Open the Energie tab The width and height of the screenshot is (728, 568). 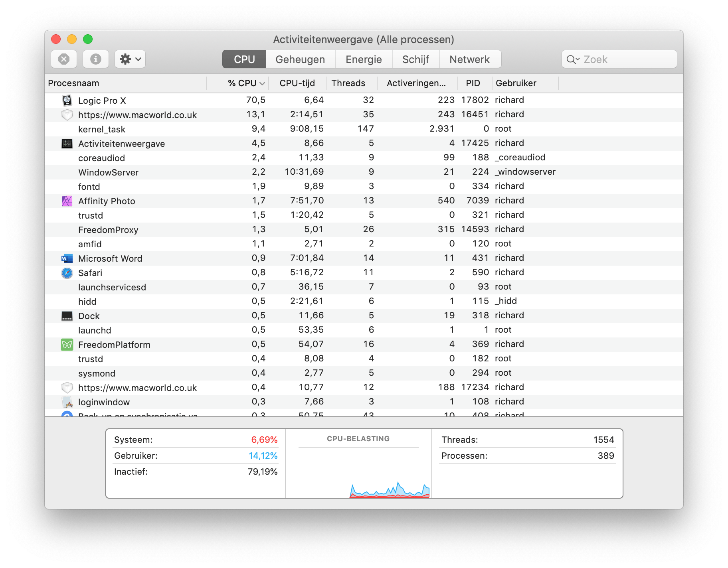point(364,59)
